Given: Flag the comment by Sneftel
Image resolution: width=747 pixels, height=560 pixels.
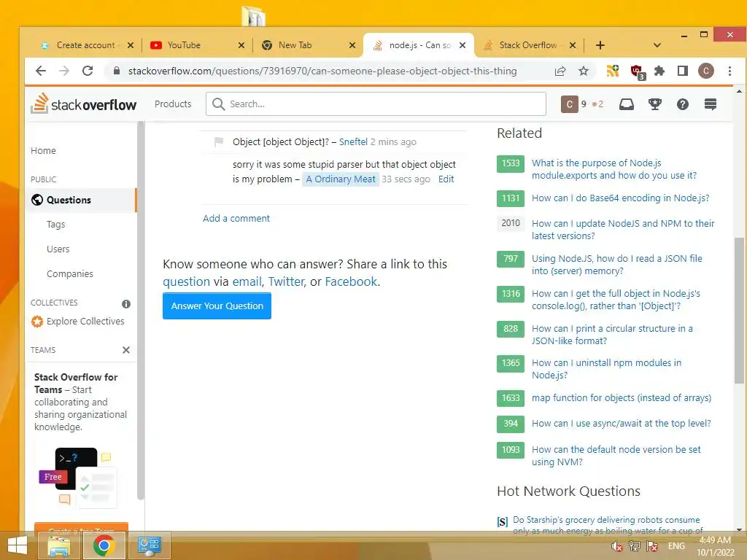Looking at the screenshot, I should coord(219,141).
